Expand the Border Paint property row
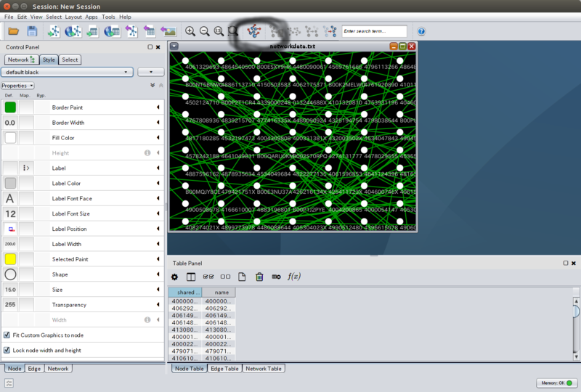The image size is (581, 392). 158,107
